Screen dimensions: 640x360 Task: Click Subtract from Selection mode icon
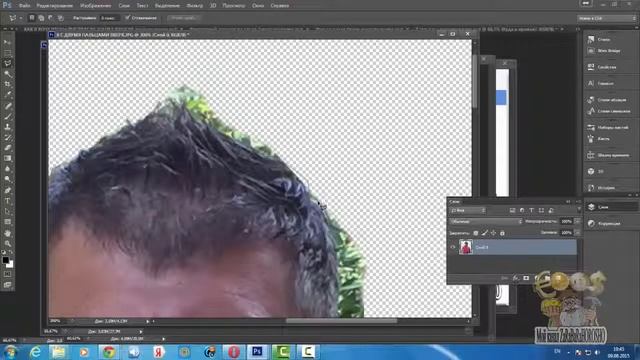(51, 18)
